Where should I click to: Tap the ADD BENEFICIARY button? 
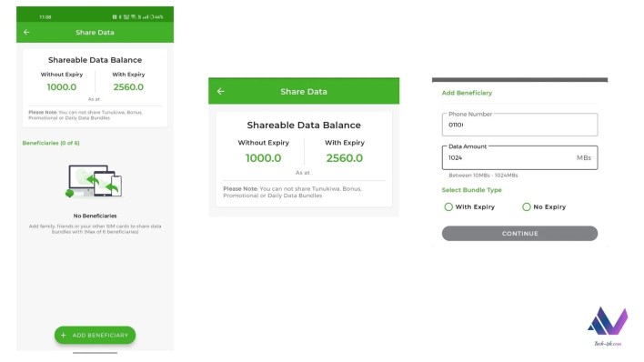pos(95,336)
